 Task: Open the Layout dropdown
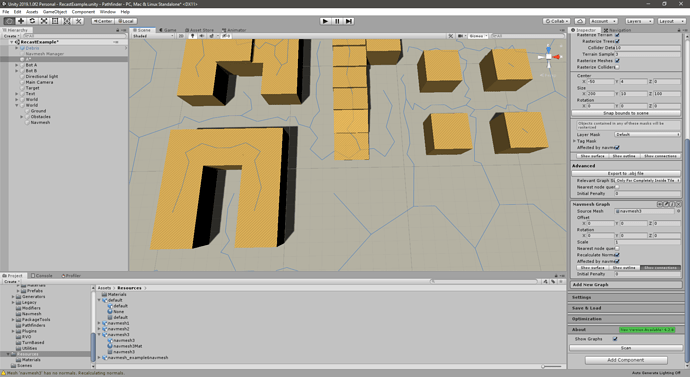[671, 21]
